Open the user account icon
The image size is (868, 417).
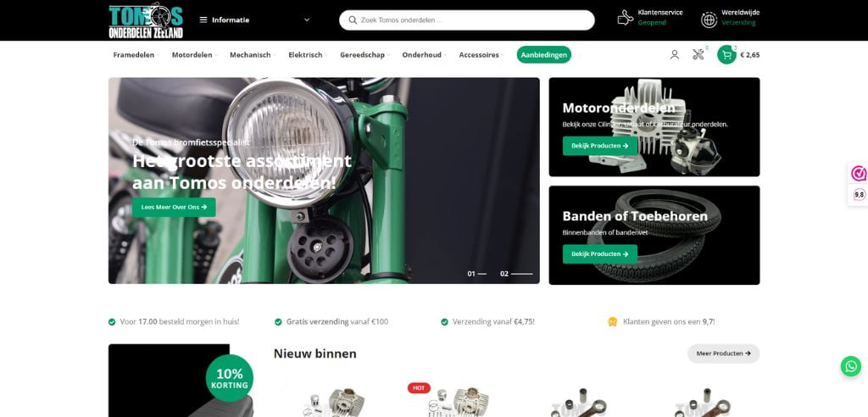674,54
